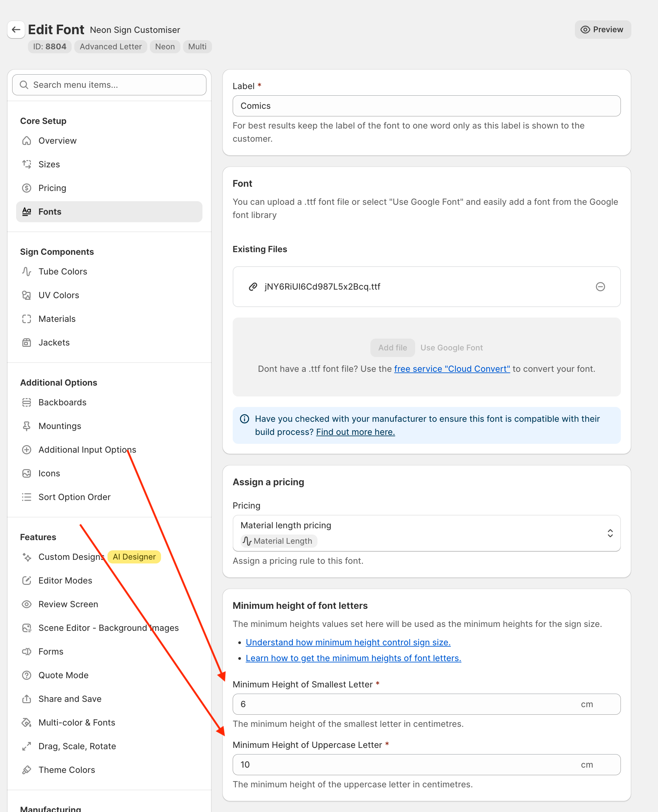Open Custom Designs AI Designer item

pos(71,557)
